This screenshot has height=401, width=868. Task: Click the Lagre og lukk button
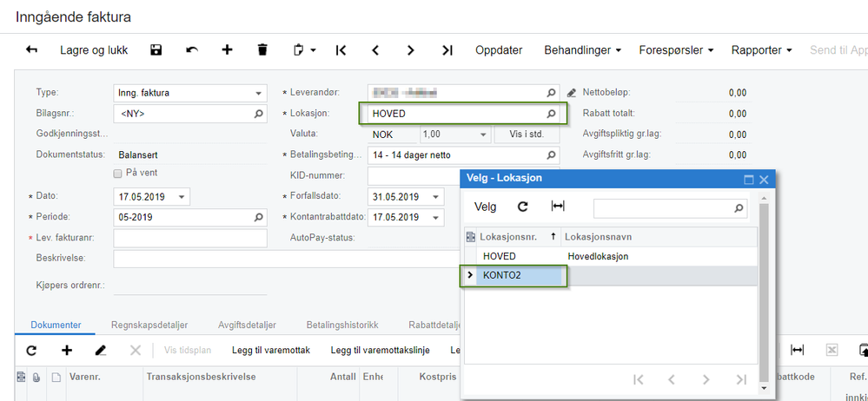coord(94,49)
